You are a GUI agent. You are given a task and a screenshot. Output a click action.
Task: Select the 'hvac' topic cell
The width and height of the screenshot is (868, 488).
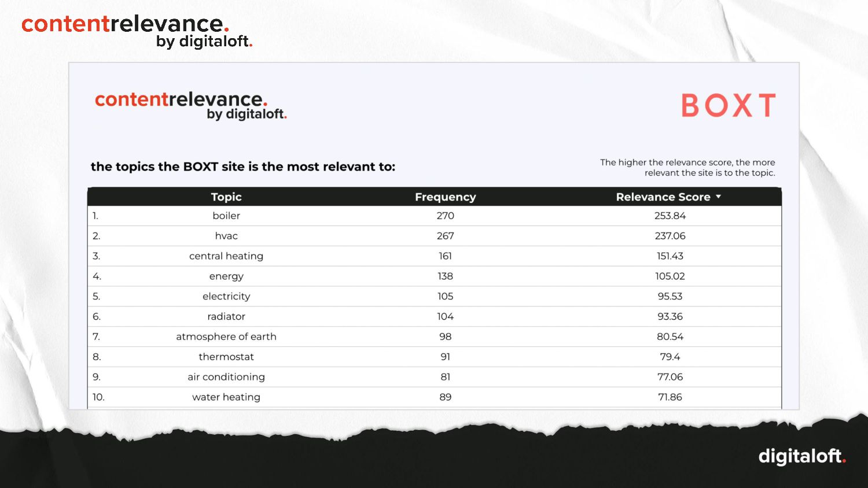point(226,236)
